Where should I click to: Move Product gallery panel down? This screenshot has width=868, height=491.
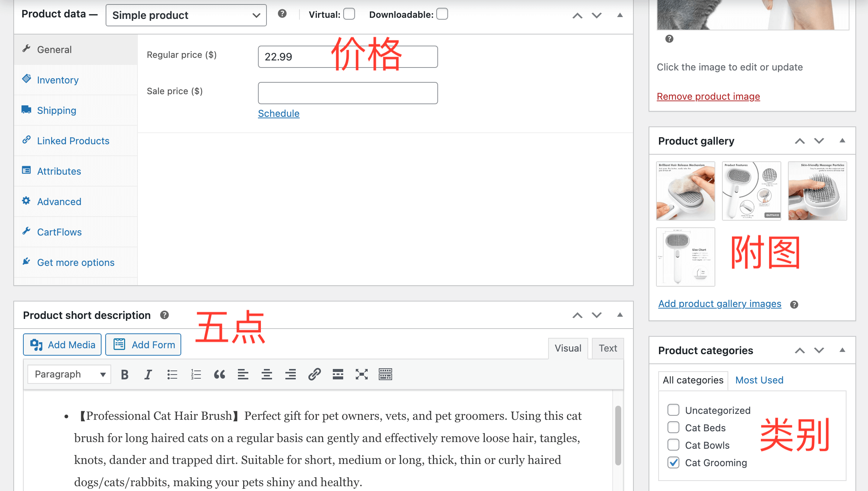pyautogui.click(x=819, y=141)
